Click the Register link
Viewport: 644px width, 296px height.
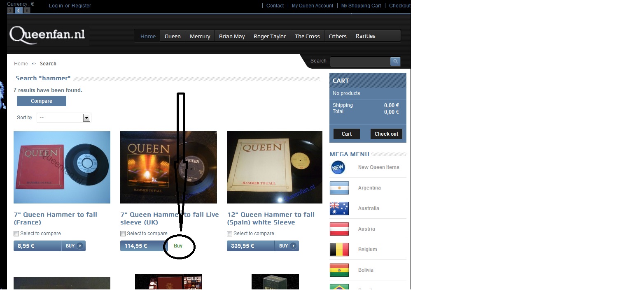click(x=82, y=6)
